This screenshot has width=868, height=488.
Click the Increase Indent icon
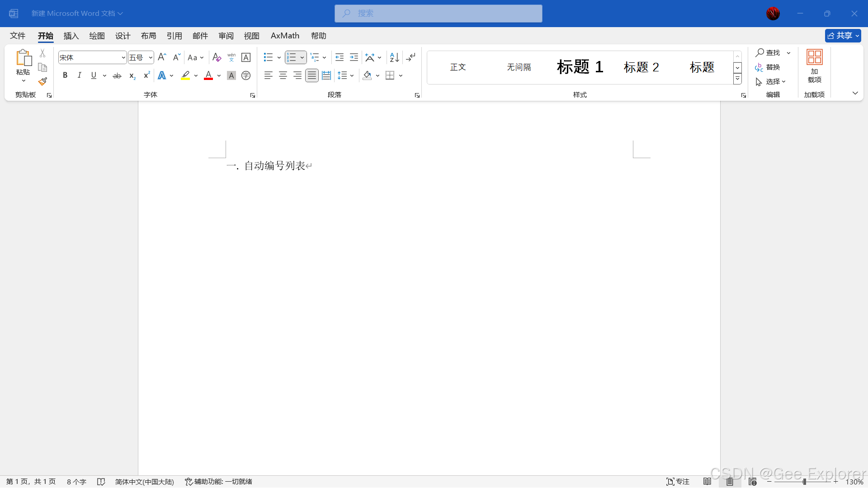[x=354, y=57]
